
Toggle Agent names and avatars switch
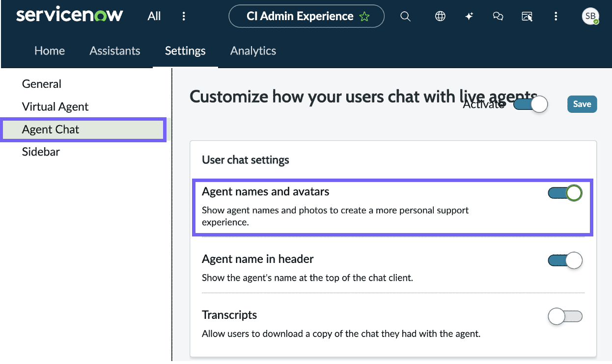565,193
